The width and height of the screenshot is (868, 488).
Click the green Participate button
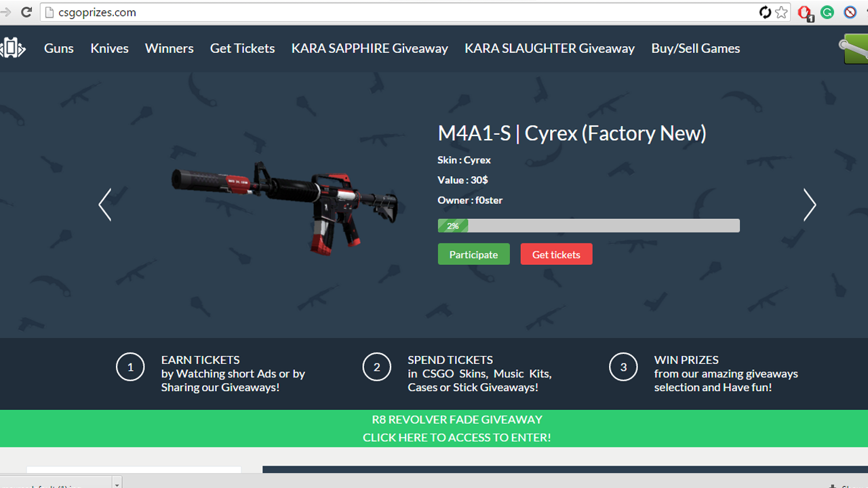pos(473,254)
